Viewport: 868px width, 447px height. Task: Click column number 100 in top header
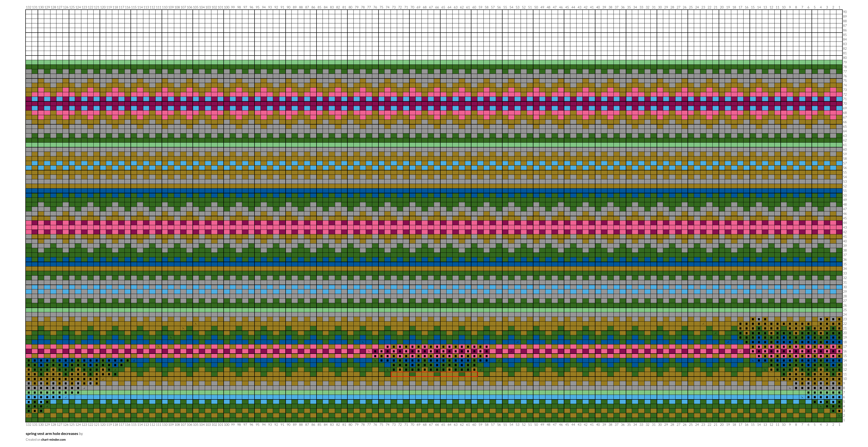point(227,7)
